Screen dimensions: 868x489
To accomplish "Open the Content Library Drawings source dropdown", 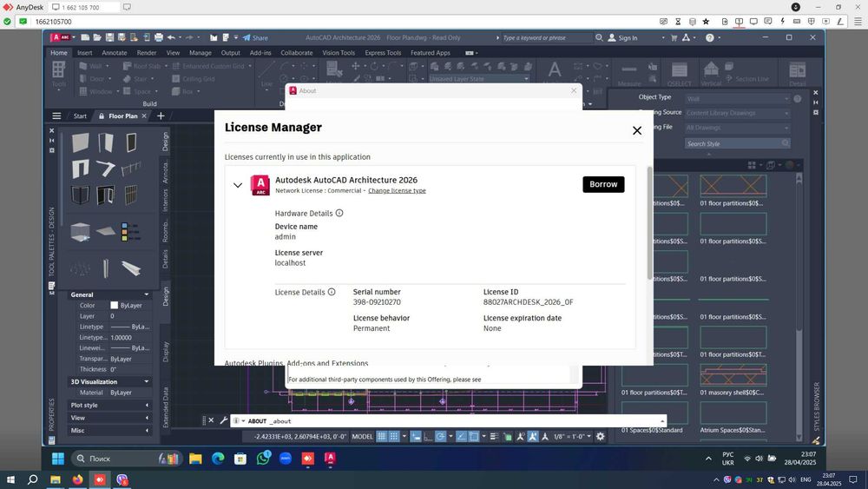I will coord(737,113).
